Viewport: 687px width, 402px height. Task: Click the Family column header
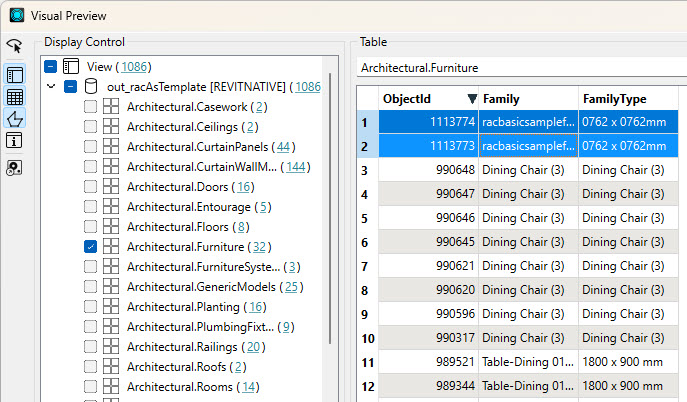[x=528, y=99]
